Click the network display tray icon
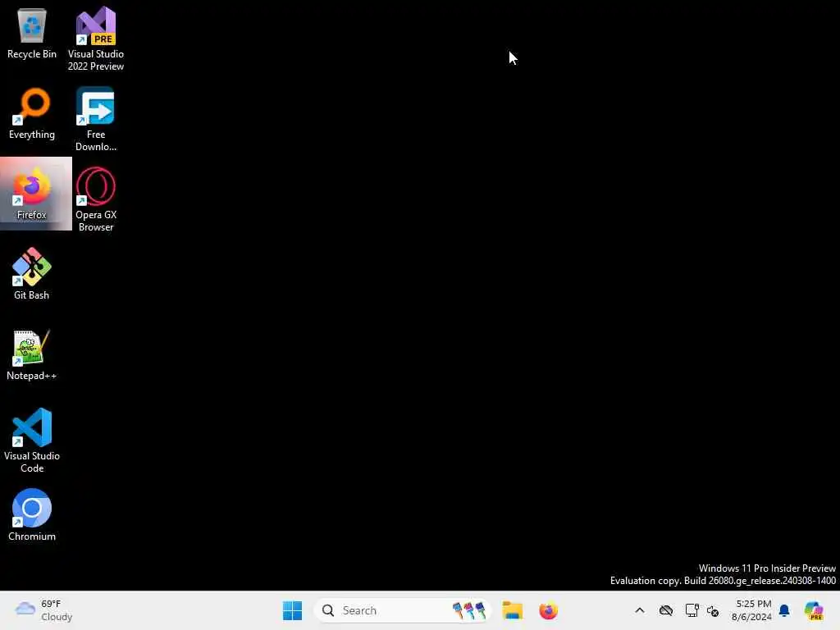The height and width of the screenshot is (630, 840). (692, 610)
